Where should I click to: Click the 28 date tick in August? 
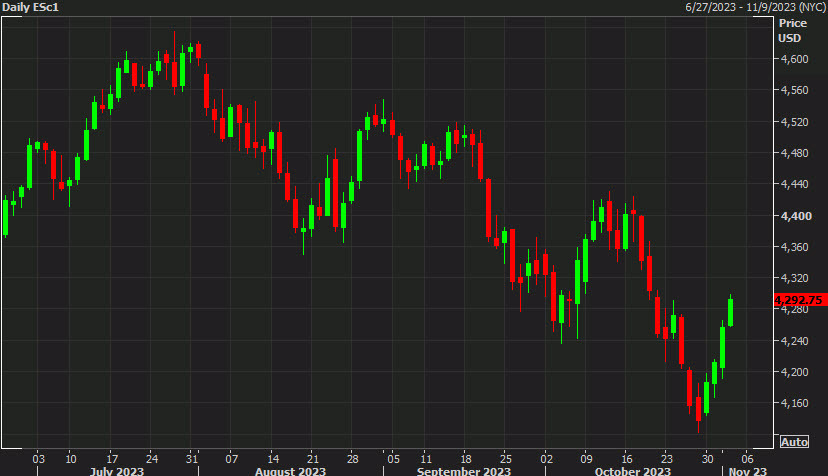point(353,459)
